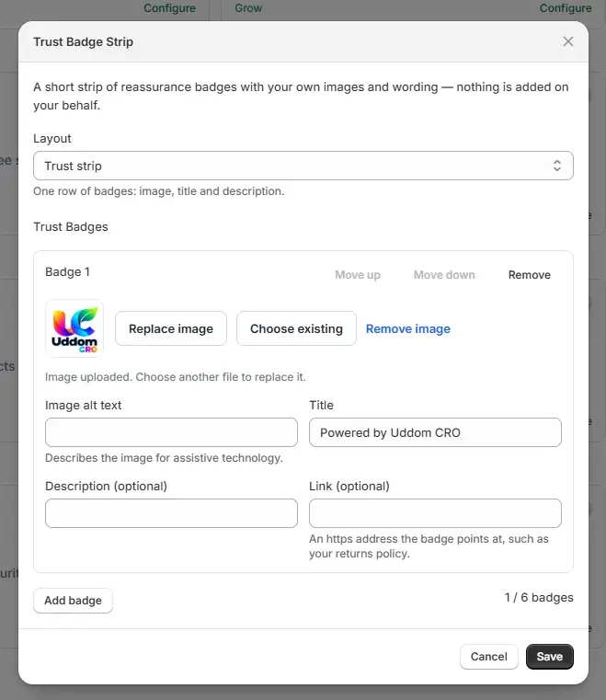Click the text 'Image uploaded. Choose another file to replace it.'
This screenshot has height=700, width=606.
point(176,377)
